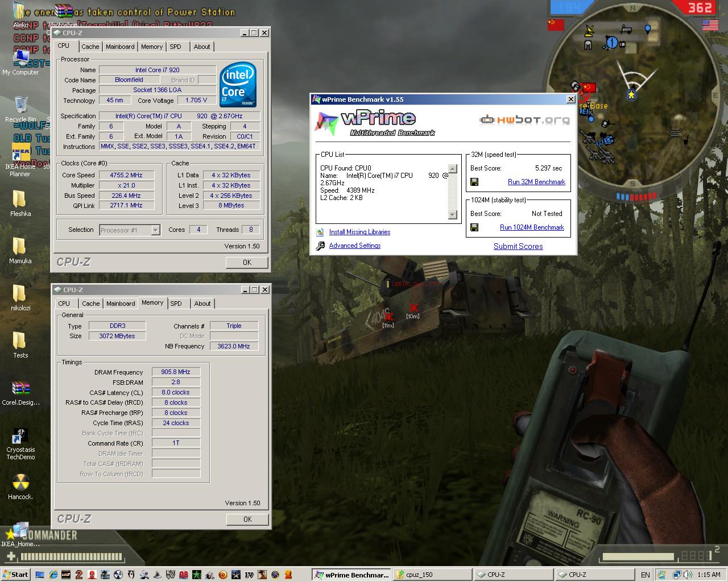728x582 pixels.
Task: Open the My Computer desktop icon
Action: [x=21, y=61]
